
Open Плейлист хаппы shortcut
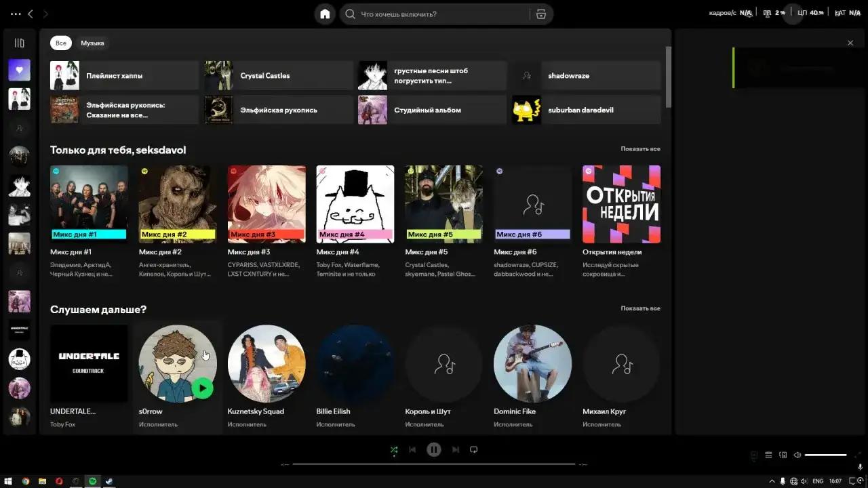pos(124,75)
